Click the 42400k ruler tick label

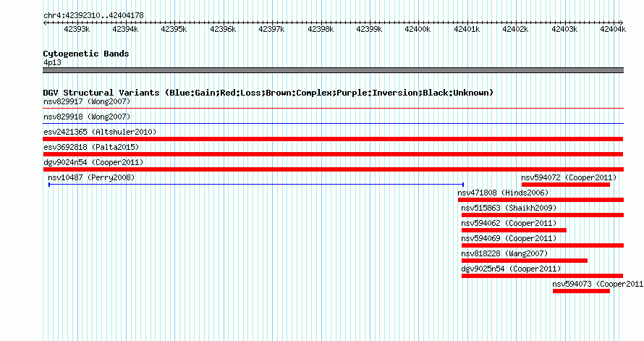(x=418, y=29)
